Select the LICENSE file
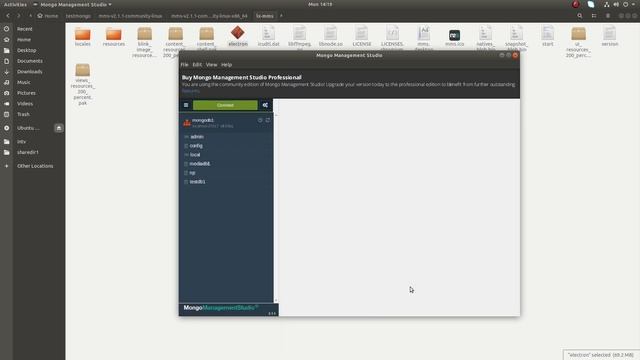Screen dimensions: 640x360 (x=362, y=36)
